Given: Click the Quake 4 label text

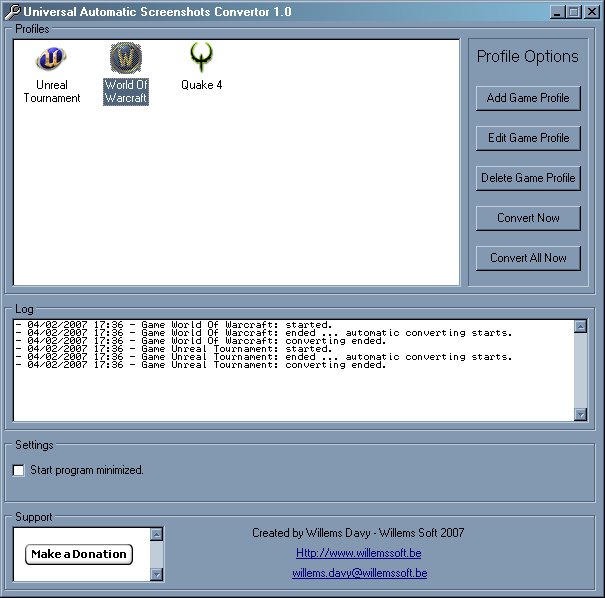Looking at the screenshot, I should [x=201, y=85].
